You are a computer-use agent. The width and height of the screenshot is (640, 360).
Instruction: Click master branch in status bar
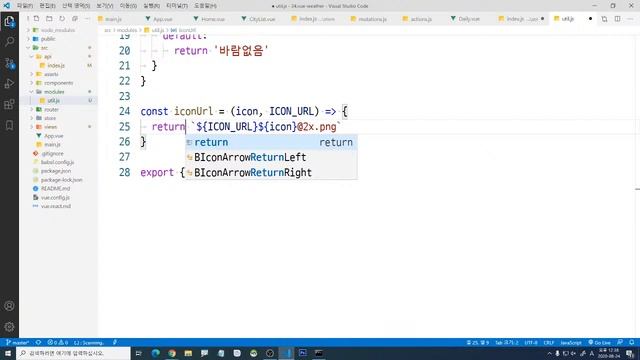click(17, 342)
